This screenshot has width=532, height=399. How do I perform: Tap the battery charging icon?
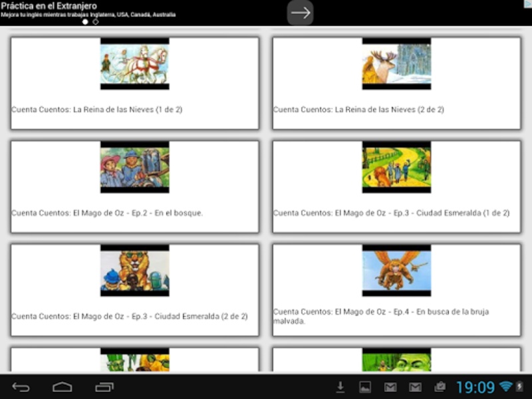[x=519, y=386]
